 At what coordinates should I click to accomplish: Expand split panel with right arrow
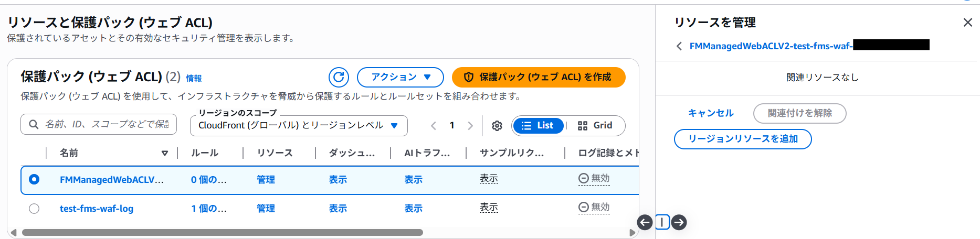[679, 222]
